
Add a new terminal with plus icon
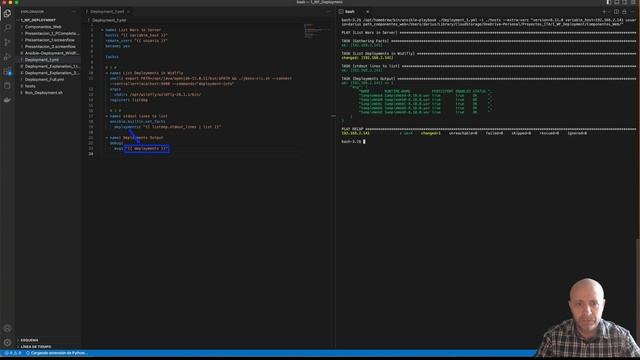tap(604, 12)
